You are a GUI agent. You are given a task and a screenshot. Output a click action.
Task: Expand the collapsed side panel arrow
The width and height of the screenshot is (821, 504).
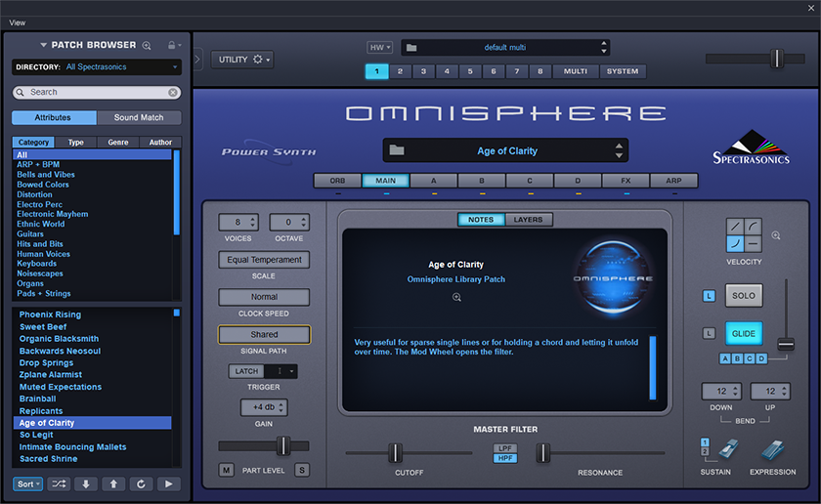196,59
